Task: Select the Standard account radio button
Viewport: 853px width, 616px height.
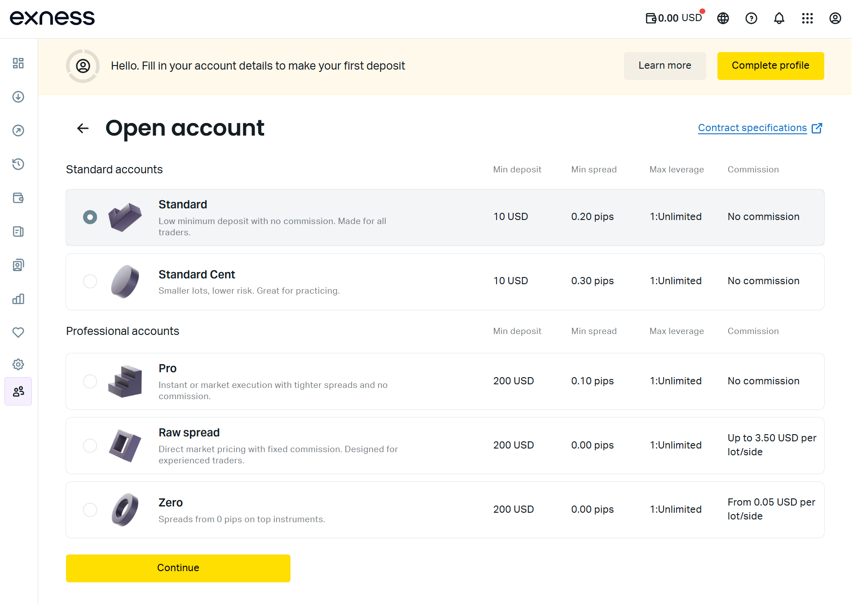Action: [x=90, y=217]
